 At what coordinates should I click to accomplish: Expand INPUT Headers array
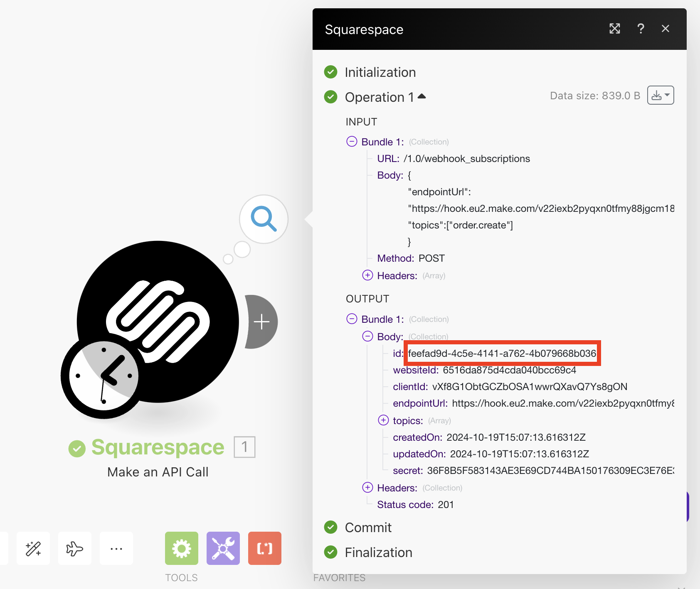tap(367, 275)
